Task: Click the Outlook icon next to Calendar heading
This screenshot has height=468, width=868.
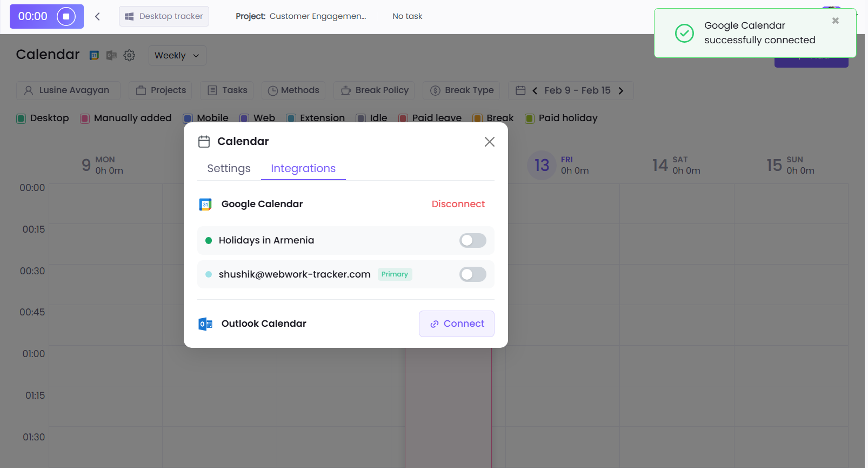Action: (111, 55)
